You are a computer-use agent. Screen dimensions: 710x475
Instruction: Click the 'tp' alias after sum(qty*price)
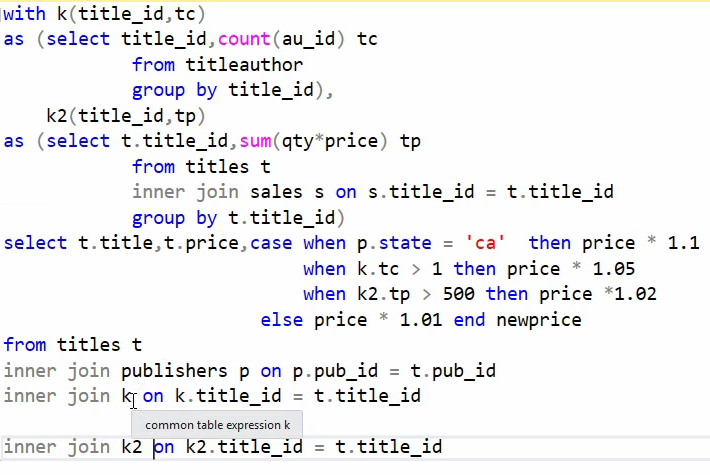click(x=410, y=142)
